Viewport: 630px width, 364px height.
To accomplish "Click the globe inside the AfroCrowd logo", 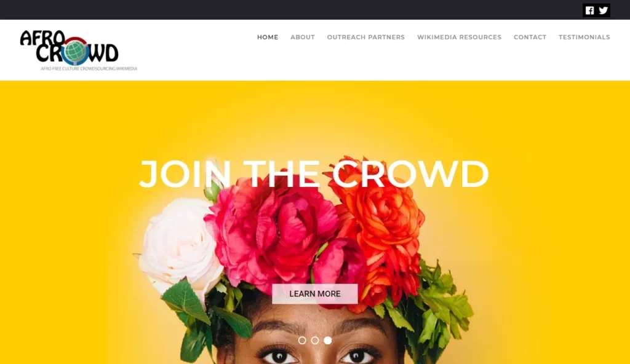I will click(x=74, y=52).
